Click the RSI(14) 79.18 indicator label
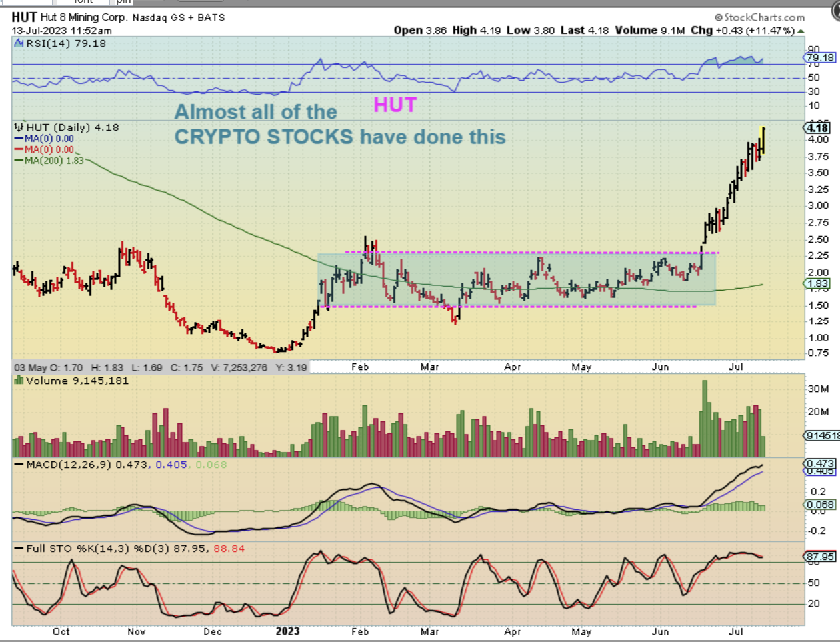This screenshot has width=840, height=642. (x=65, y=43)
